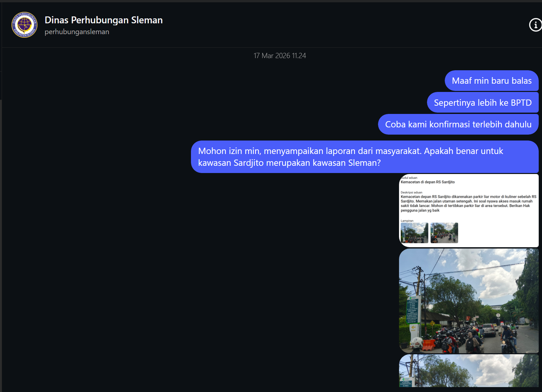The image size is (542, 392).
Task: Click the perhubungansleman username
Action: [x=77, y=32]
